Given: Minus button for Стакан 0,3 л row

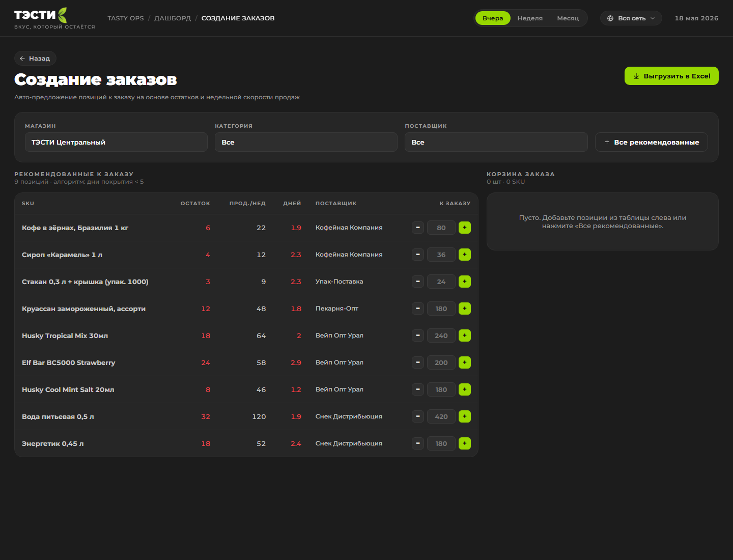Looking at the screenshot, I should point(418,282).
